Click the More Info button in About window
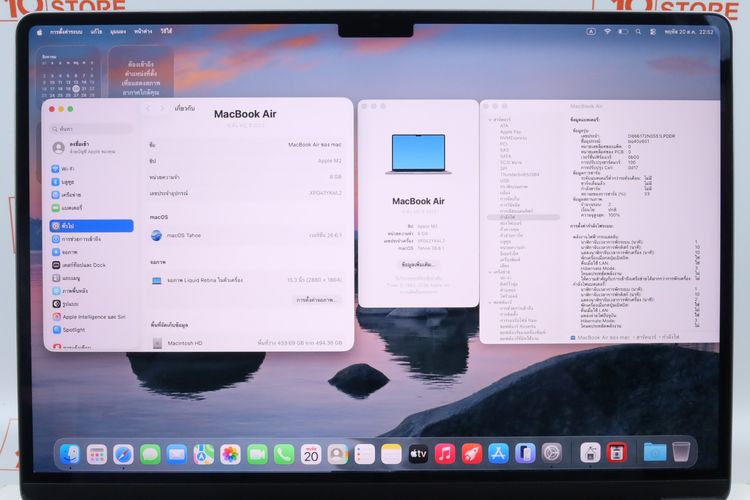 [418, 265]
